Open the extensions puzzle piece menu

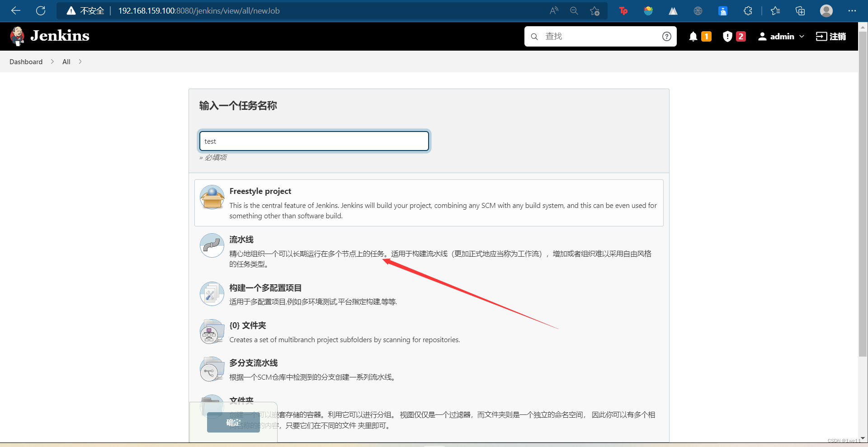pos(748,11)
